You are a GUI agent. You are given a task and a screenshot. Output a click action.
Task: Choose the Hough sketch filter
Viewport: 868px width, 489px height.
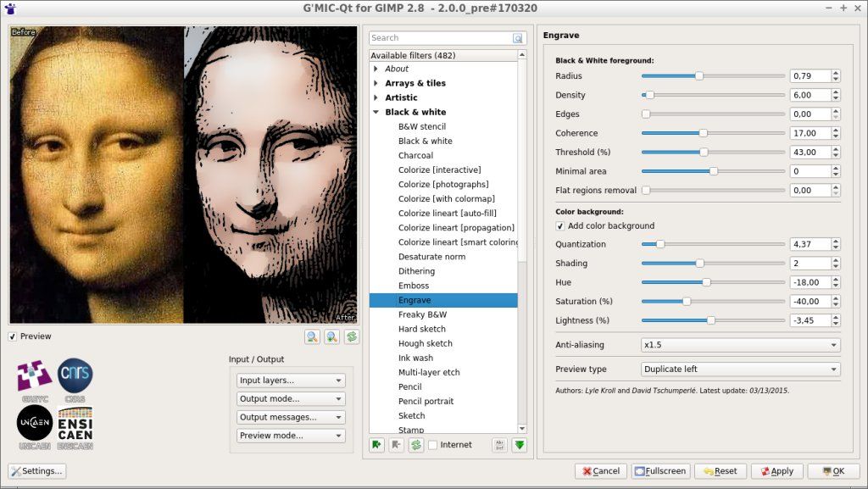426,343
